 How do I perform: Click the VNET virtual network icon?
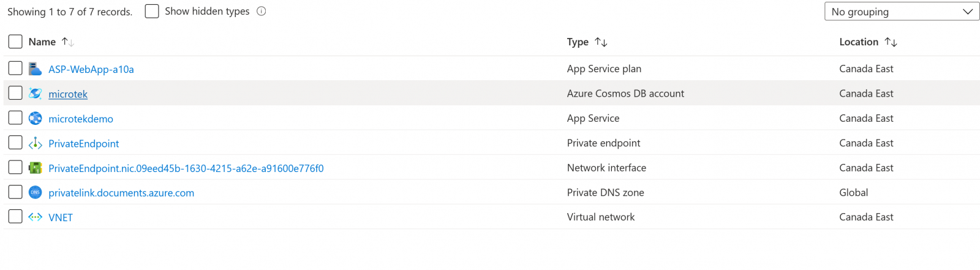click(x=35, y=217)
